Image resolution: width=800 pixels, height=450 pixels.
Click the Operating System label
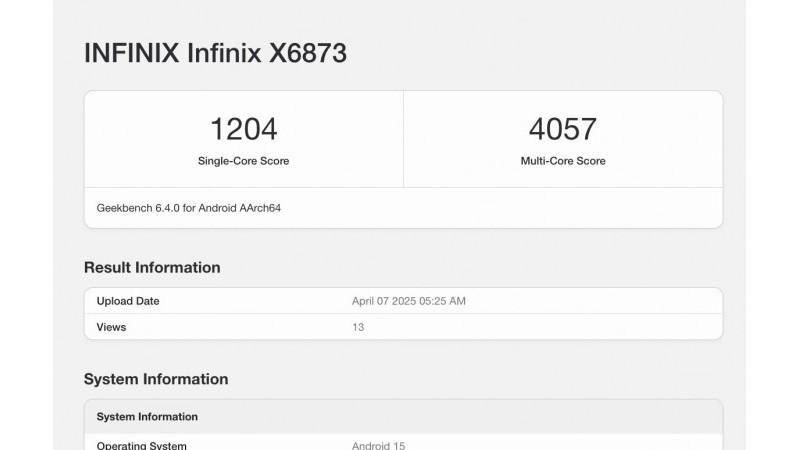tap(141, 445)
